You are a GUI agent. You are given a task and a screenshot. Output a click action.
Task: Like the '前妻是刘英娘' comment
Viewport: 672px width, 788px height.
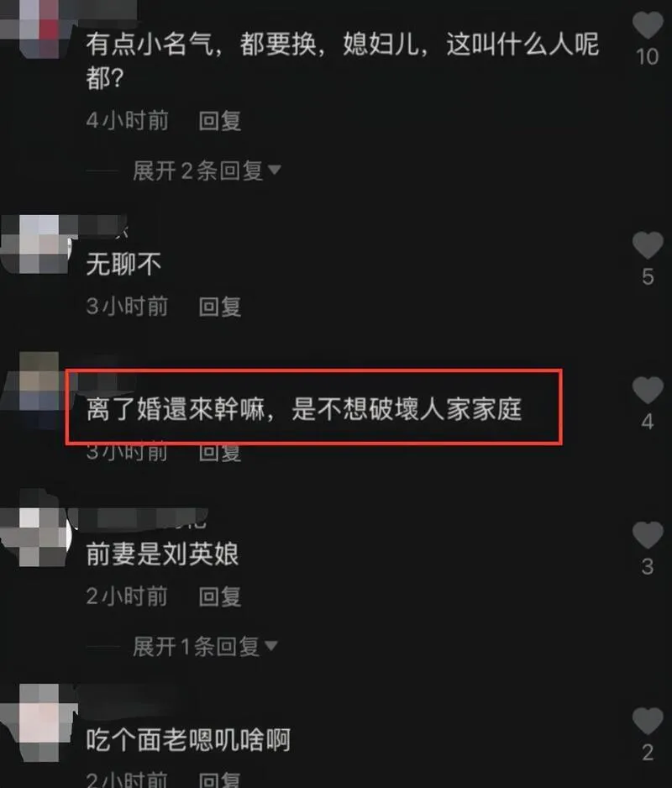(648, 534)
